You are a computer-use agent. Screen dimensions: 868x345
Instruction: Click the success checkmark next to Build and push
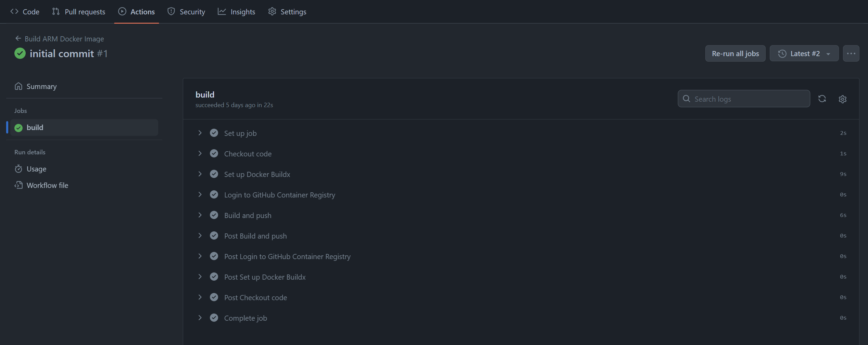pos(214,215)
